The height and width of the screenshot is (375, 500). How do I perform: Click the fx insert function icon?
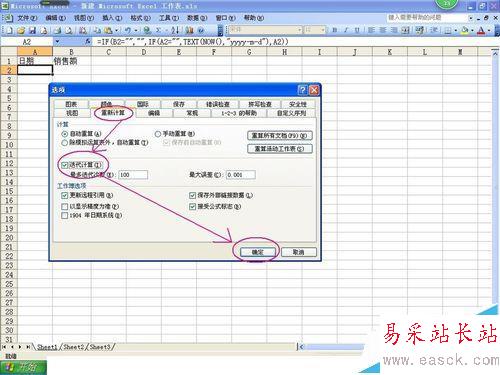[87, 42]
